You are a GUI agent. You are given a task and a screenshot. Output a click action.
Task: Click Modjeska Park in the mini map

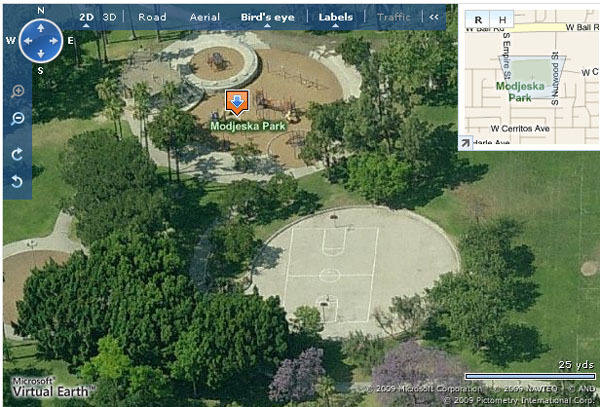coord(520,92)
